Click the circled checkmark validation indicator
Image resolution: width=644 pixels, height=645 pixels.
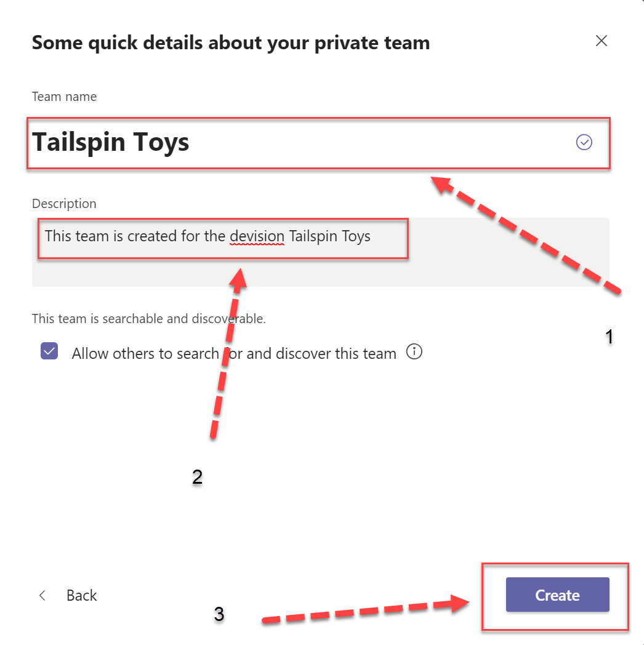[x=584, y=142]
